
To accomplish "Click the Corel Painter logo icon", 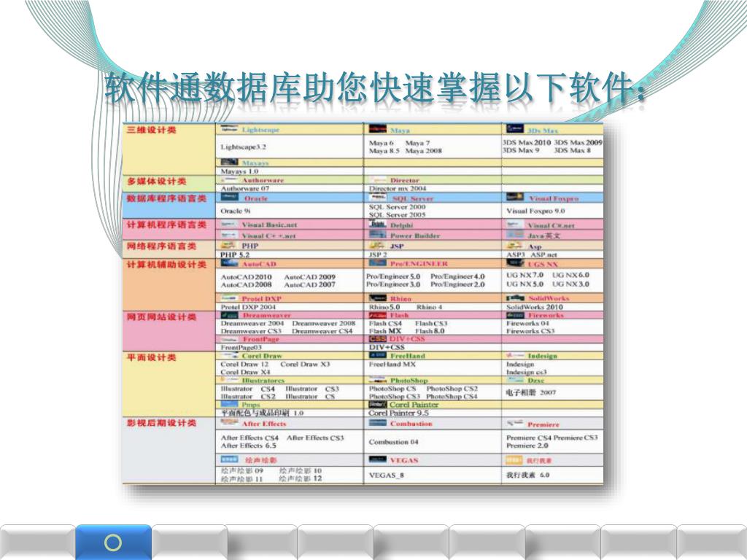I will pos(378,404).
